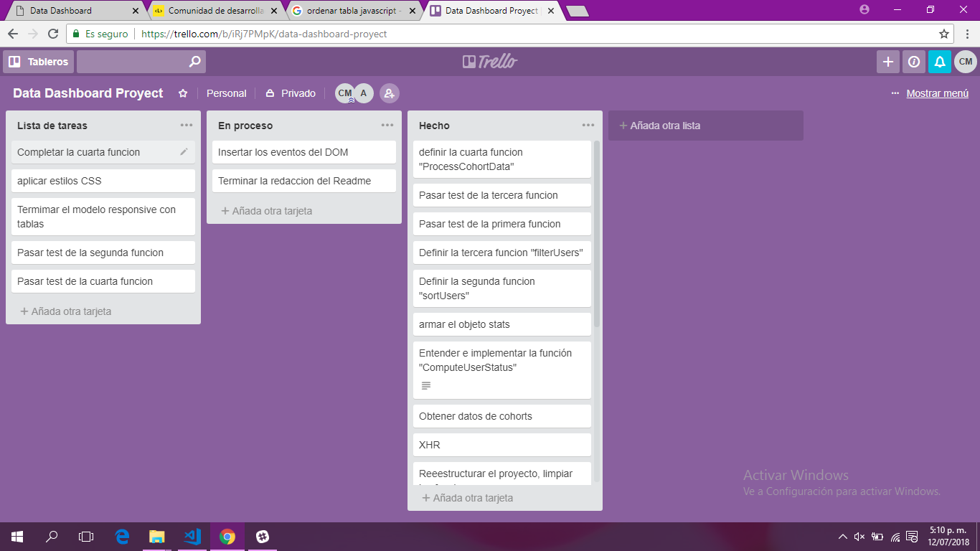Click the A board member avatar
Image resolution: width=980 pixels, height=551 pixels.
tap(364, 93)
